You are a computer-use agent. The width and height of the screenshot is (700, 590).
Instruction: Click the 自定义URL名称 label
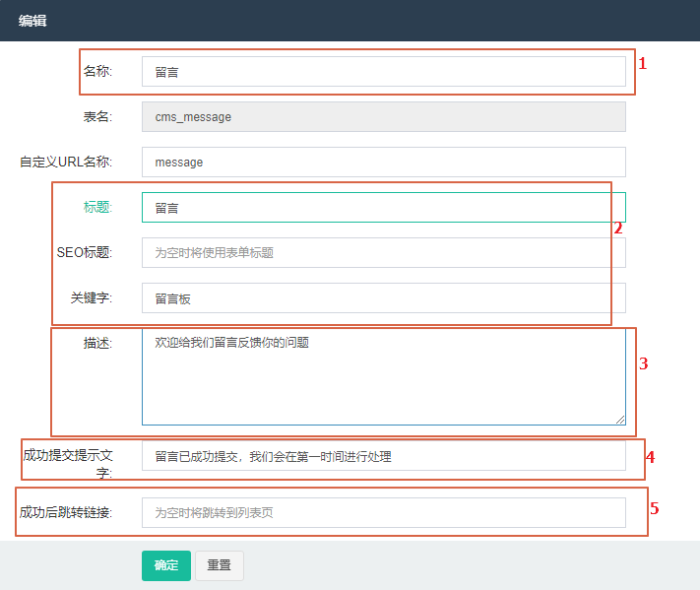point(66,162)
